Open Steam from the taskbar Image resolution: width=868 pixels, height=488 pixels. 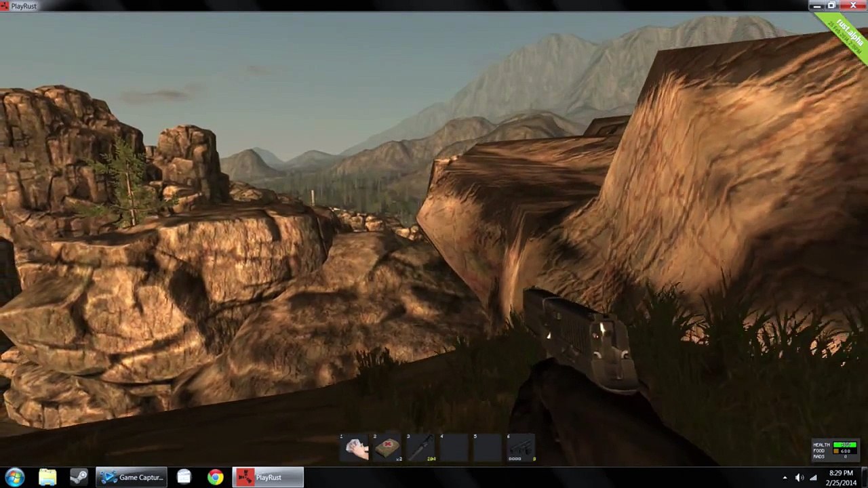[79, 477]
